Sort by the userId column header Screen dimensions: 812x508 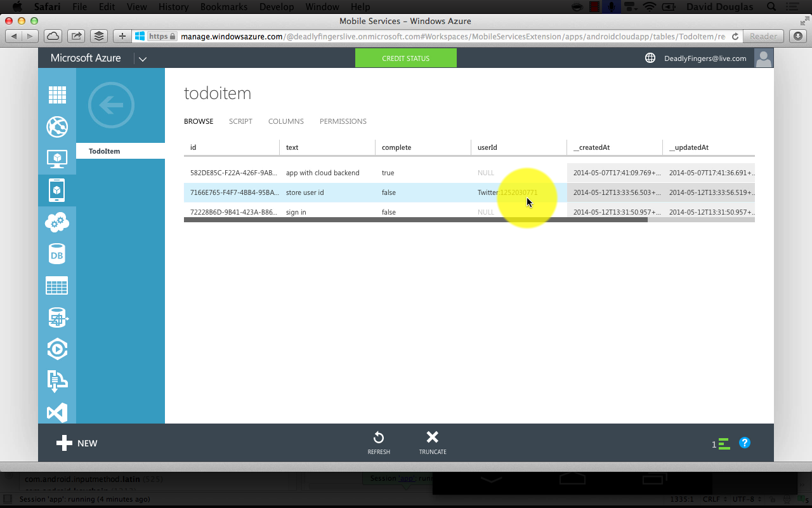519,147
